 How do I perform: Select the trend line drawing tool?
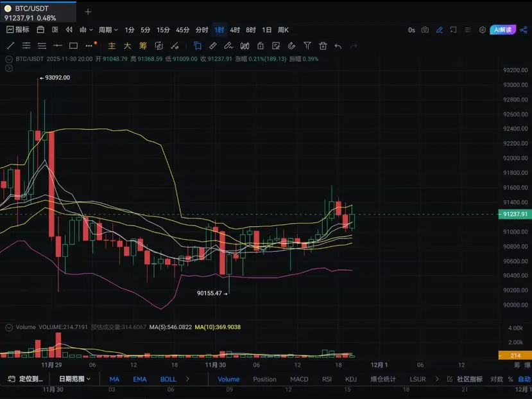(x=10, y=46)
